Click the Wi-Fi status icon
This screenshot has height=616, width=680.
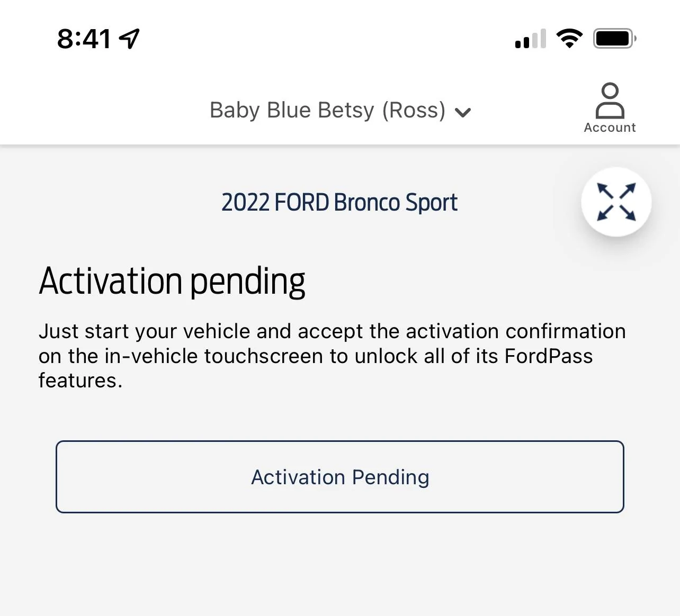point(569,37)
